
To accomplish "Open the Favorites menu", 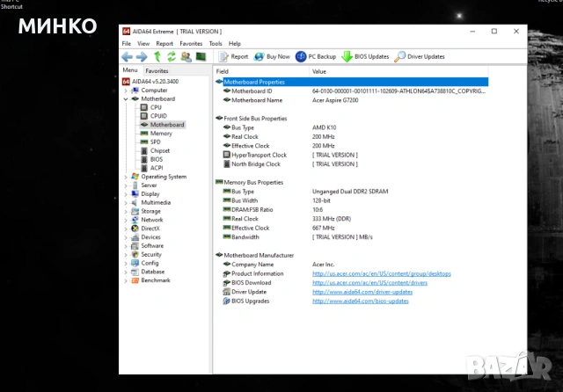I will point(191,43).
